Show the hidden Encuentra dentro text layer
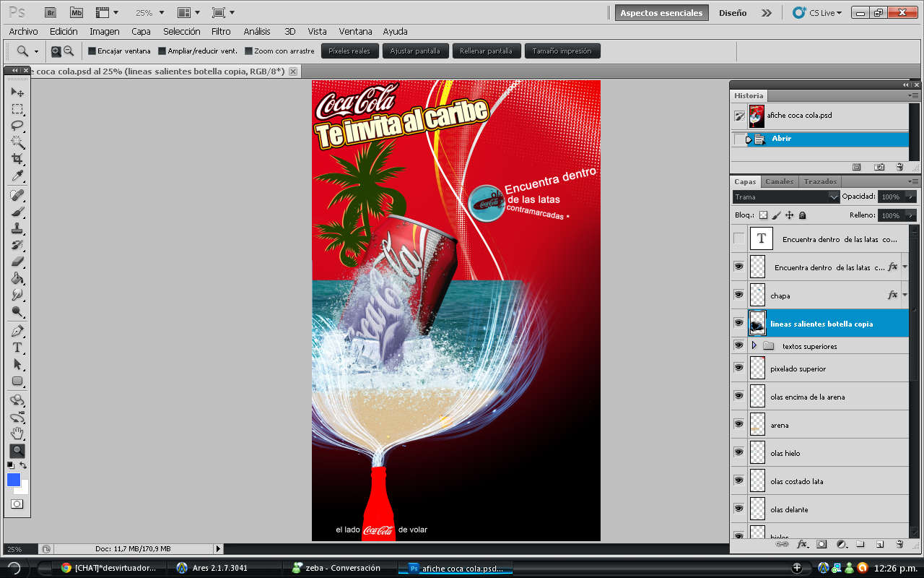The height and width of the screenshot is (578, 924). coord(738,238)
